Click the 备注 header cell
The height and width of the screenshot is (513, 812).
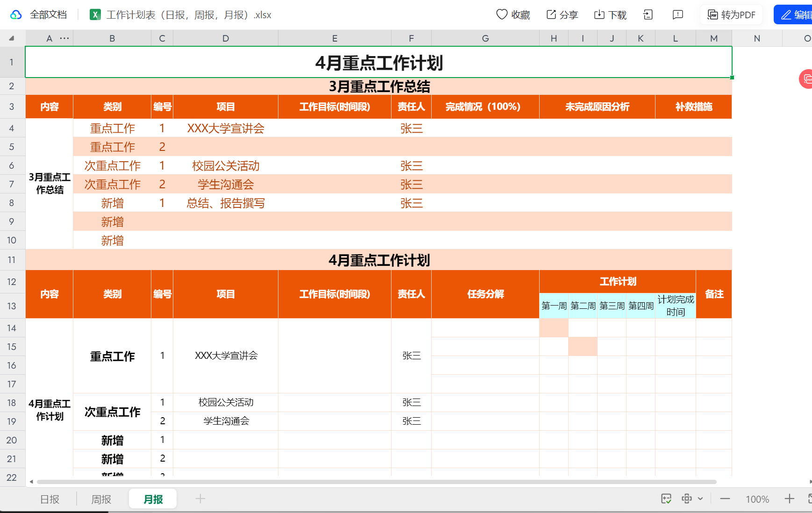(x=714, y=294)
